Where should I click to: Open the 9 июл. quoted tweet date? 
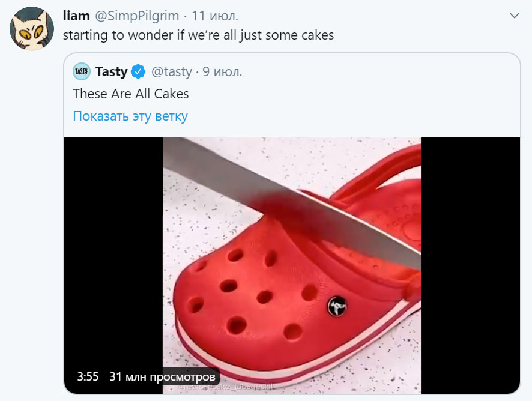222,72
